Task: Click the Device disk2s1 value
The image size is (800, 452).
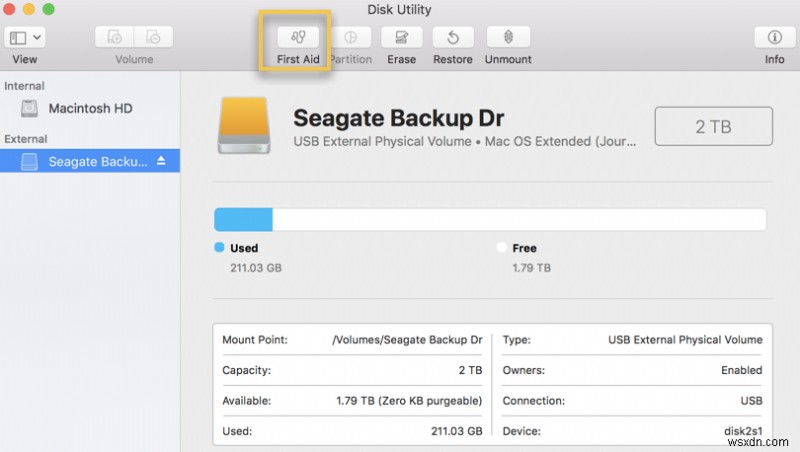Action: point(743,431)
